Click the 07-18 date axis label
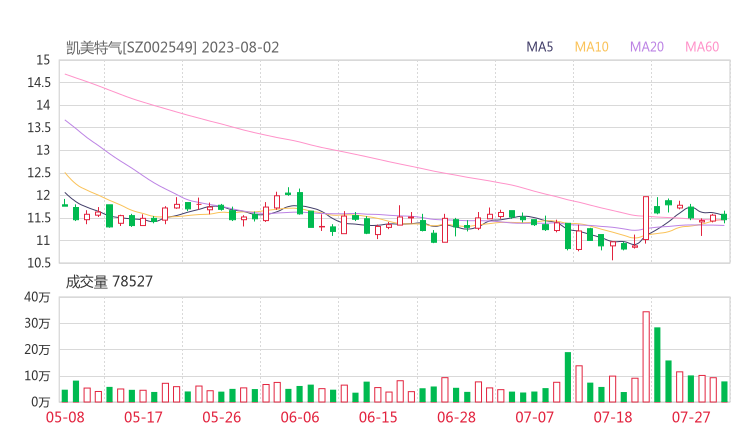 pos(613,417)
